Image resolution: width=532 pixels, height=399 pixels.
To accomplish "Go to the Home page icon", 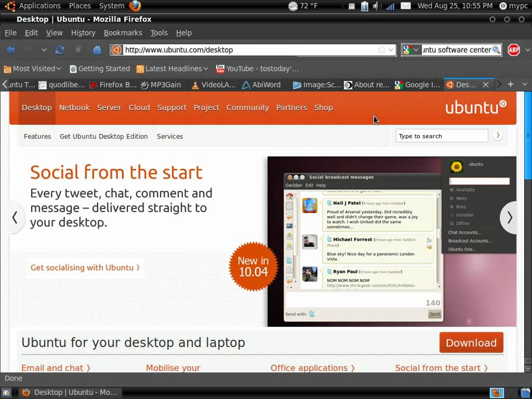I will point(97,50).
